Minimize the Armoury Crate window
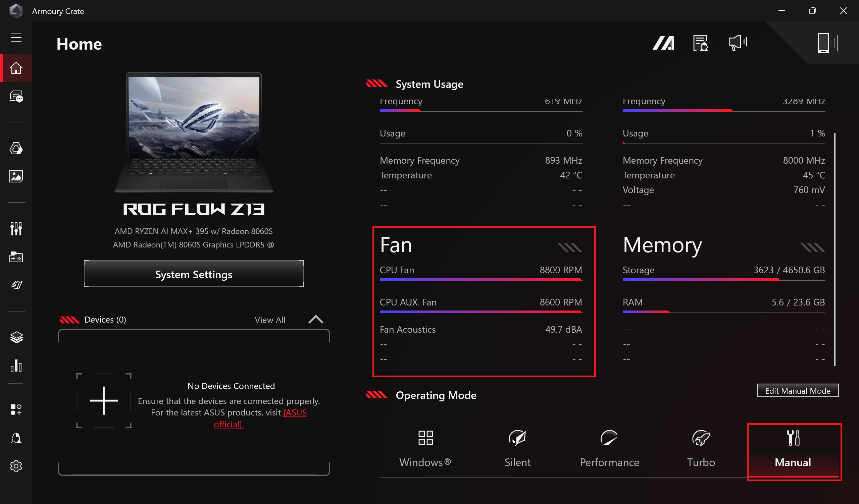Viewport: 859px width, 504px height. (781, 11)
